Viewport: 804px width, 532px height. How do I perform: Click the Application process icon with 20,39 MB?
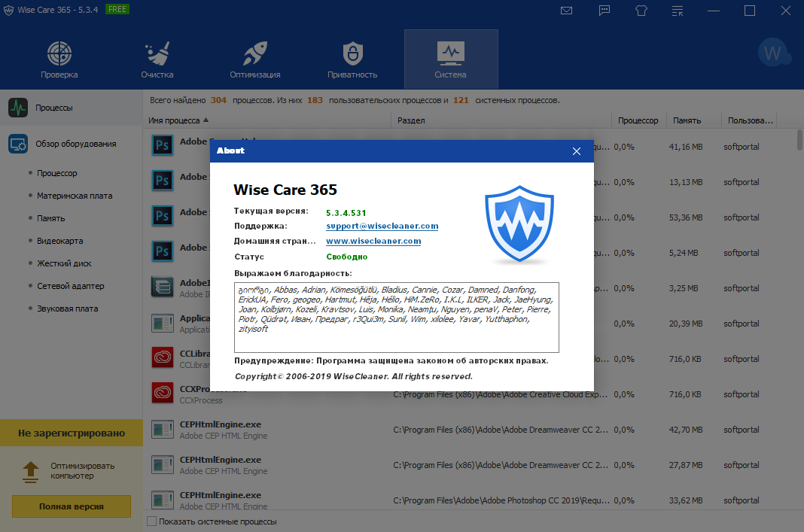163,324
